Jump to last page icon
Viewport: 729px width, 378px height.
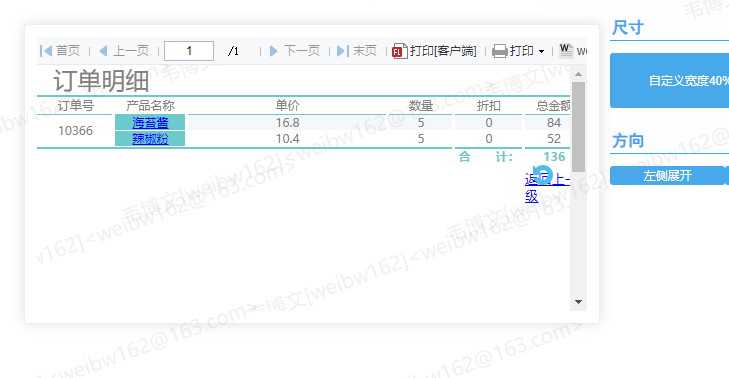pyautogui.click(x=343, y=51)
